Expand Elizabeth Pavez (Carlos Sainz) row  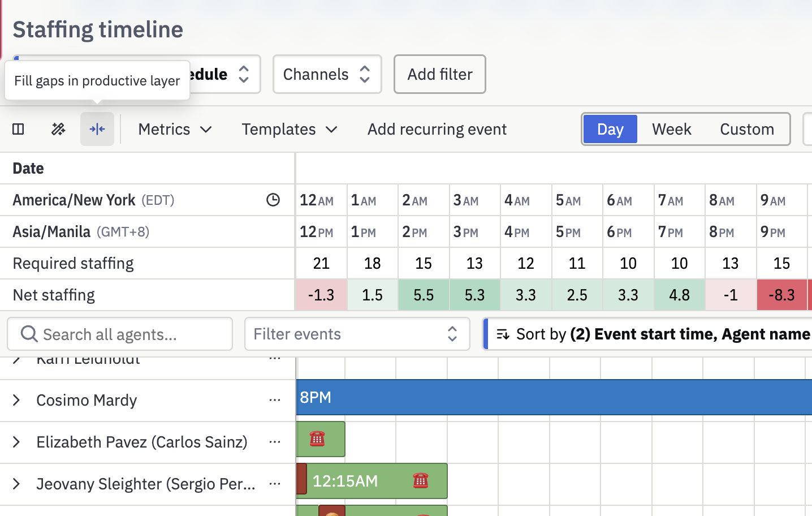pyautogui.click(x=16, y=442)
